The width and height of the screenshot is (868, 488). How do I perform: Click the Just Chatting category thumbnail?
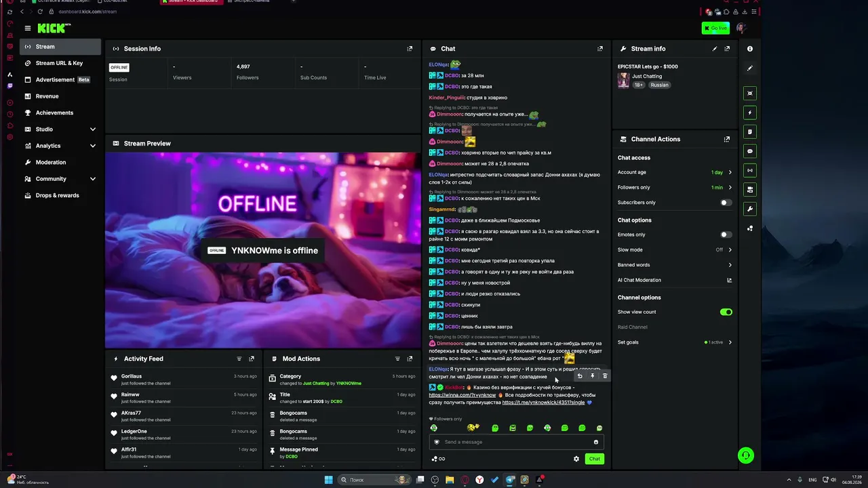pos(623,81)
